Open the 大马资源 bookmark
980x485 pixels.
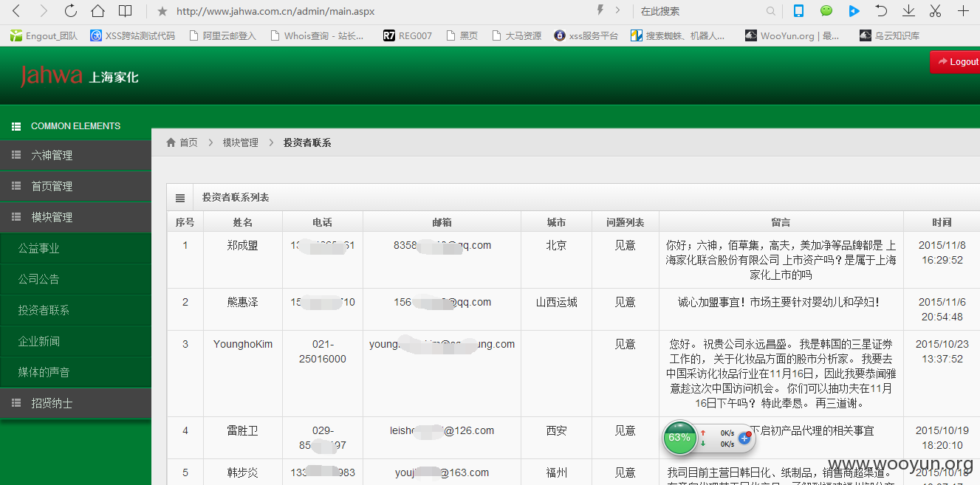pyautogui.click(x=516, y=35)
